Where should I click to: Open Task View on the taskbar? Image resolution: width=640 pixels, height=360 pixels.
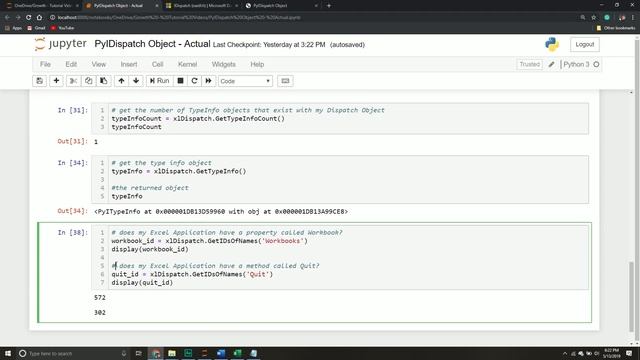[138, 353]
